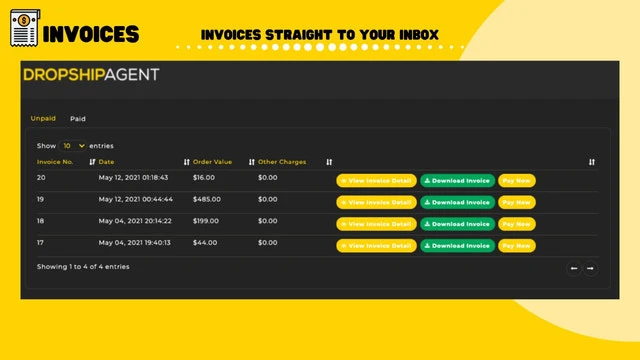The height and width of the screenshot is (360, 640).
Task: Click the invoice receipt icon at top left
Action: tap(25, 28)
